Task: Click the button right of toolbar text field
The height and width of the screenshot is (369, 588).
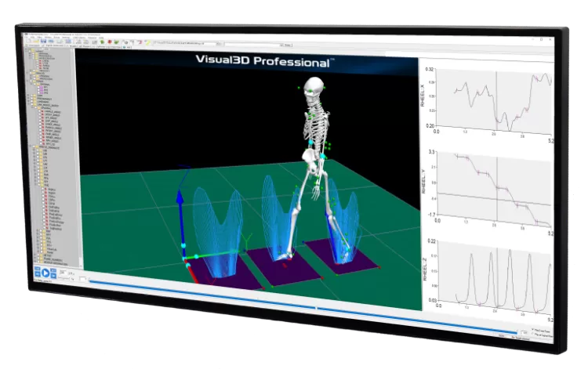Action: click(287, 45)
